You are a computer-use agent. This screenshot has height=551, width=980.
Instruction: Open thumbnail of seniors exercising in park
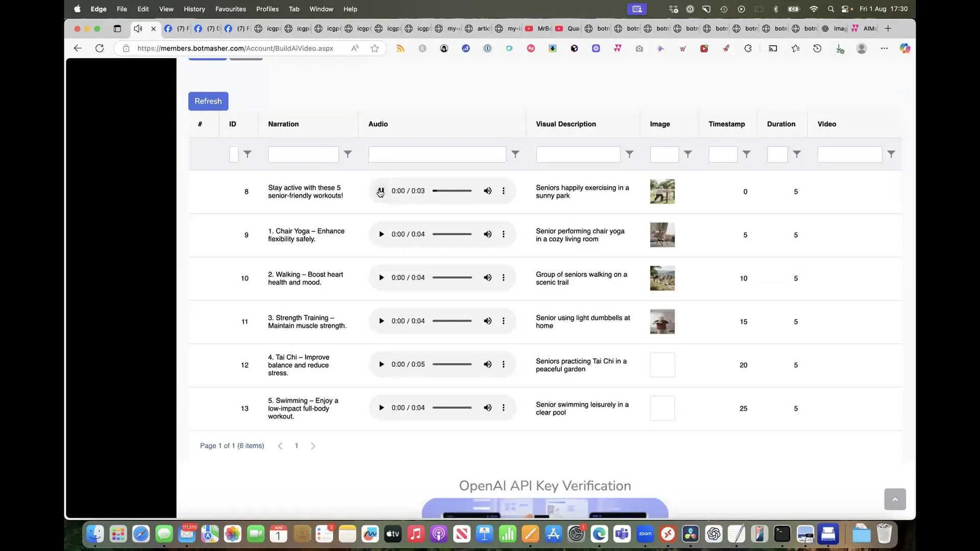click(663, 191)
